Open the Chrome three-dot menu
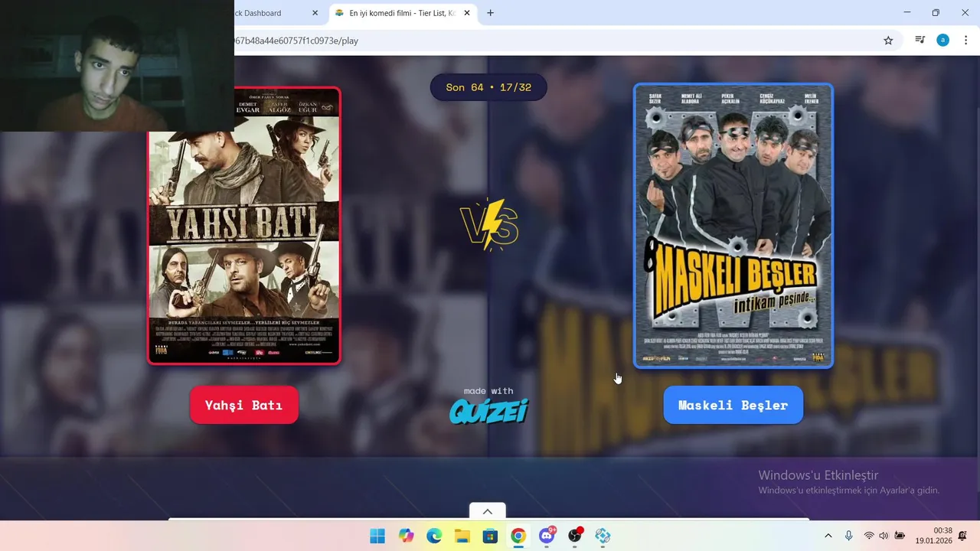This screenshot has height=551, width=980. tap(965, 41)
